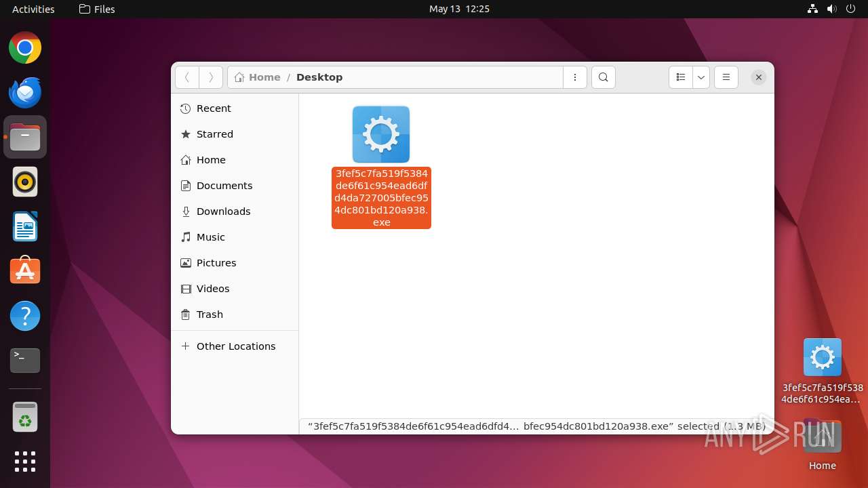Select the exe file icon in Files

tap(381, 134)
